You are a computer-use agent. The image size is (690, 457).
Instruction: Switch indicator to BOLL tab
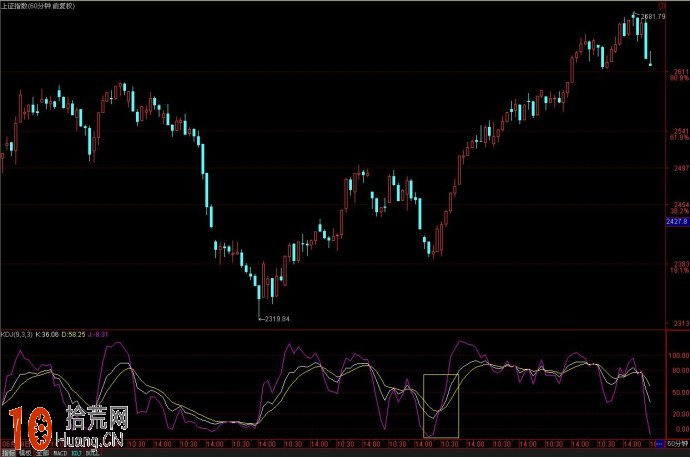pos(92,453)
